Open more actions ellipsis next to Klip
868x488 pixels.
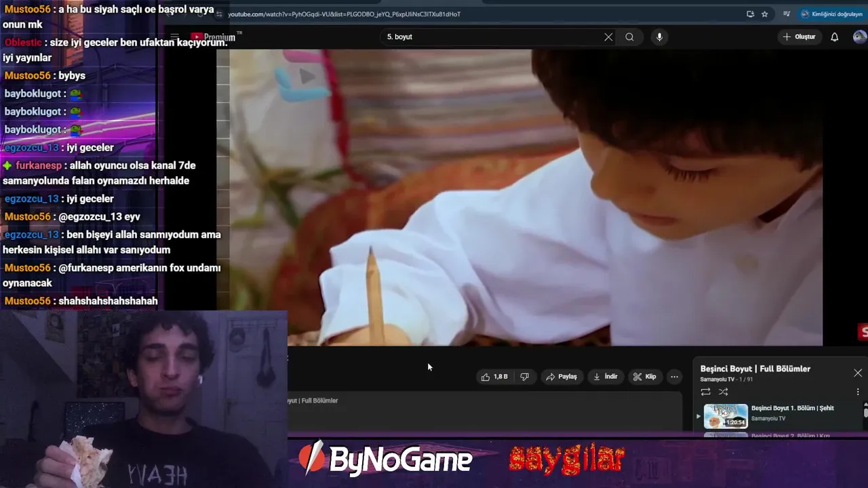coord(674,377)
